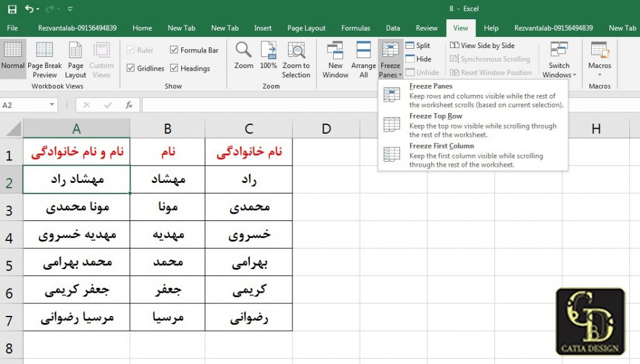Click cell B5 'محمد'
Viewport: 640px width, 364px height.
[167, 262]
